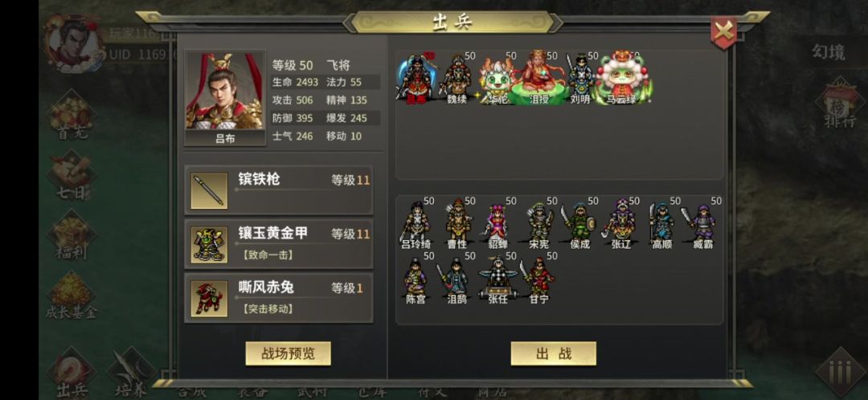The width and height of the screenshot is (868, 400).
Task: Select the 吕玲绮 reserve unit
Action: click(x=416, y=223)
